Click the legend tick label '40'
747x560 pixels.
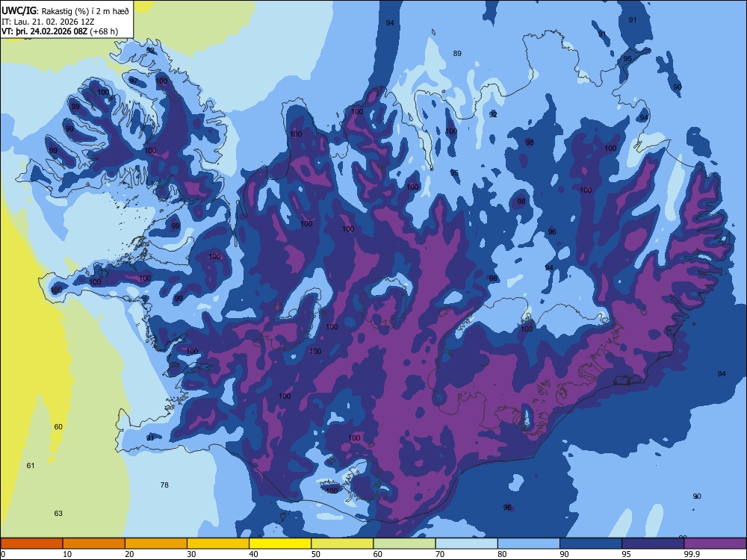(253, 554)
